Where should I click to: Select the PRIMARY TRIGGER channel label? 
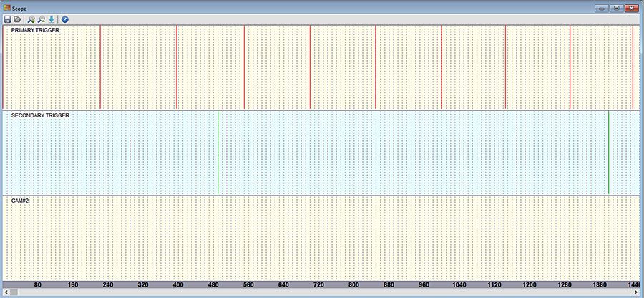(x=35, y=31)
